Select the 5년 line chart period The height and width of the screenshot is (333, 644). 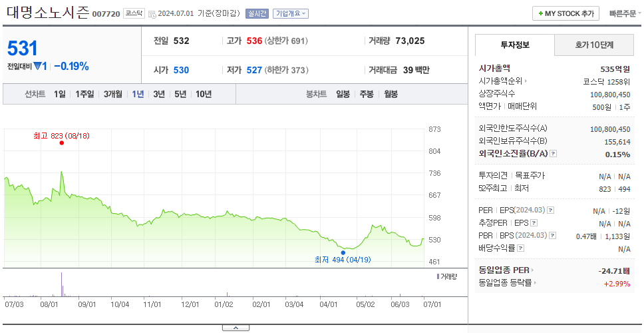(x=180, y=94)
